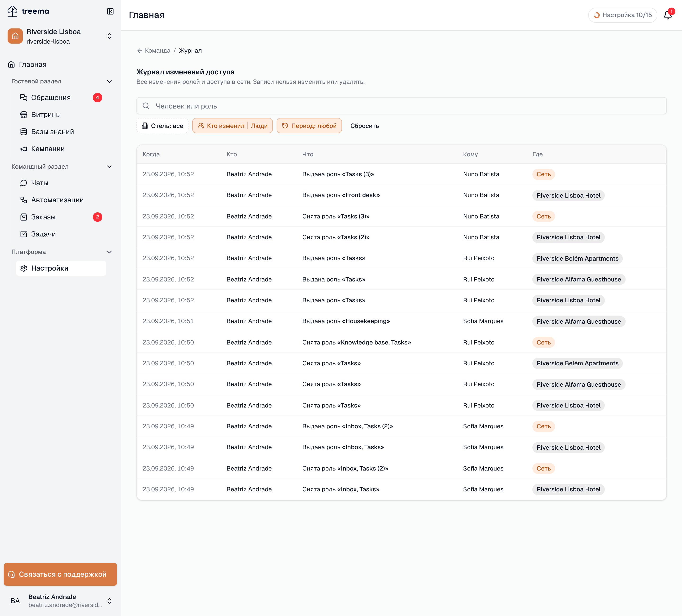Click the headset icon on the support button
Screen dimensions: 682x616
(x=12, y=574)
